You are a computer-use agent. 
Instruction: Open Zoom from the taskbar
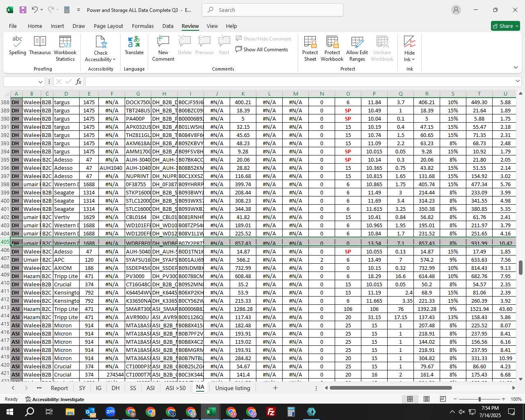tap(110, 412)
